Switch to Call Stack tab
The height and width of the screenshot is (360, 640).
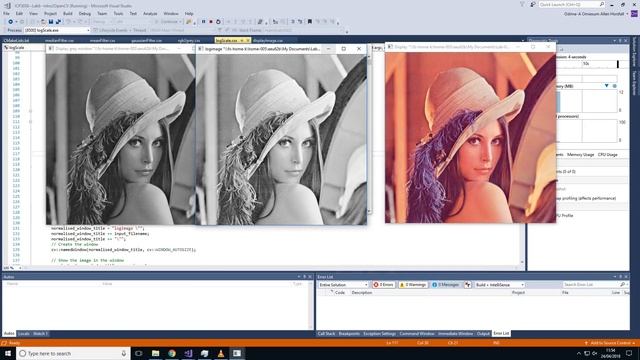click(326, 333)
